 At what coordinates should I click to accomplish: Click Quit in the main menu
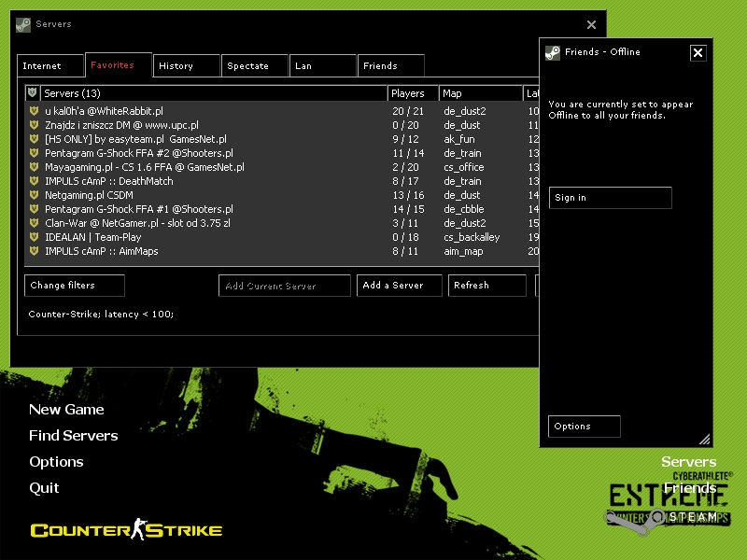(44, 487)
